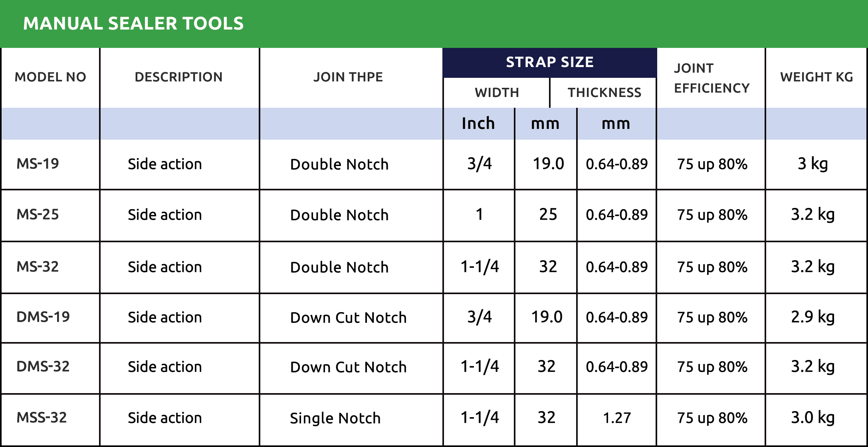Click the WEIGHT KG column header
Image resolution: width=868 pixels, height=447 pixels.
pos(816,77)
